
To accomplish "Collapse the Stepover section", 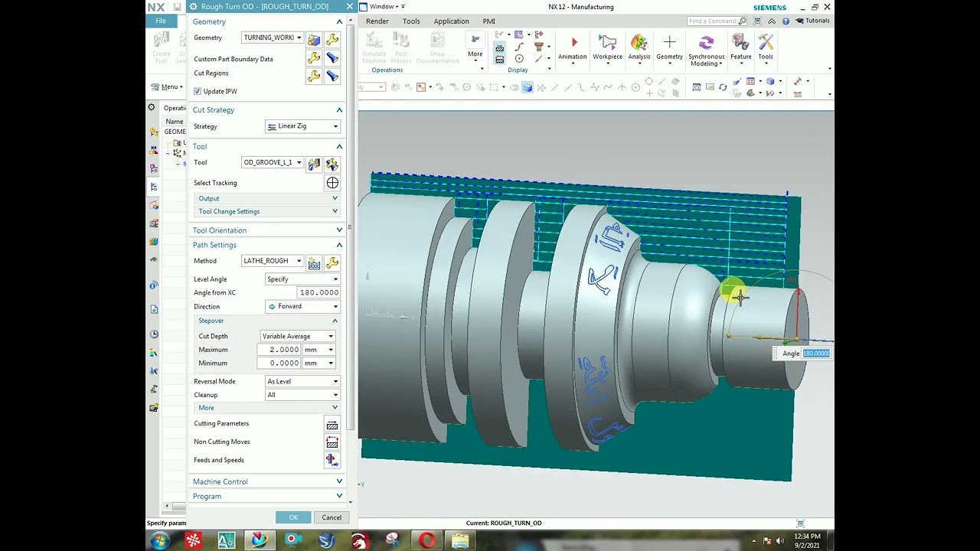I will click(x=266, y=321).
